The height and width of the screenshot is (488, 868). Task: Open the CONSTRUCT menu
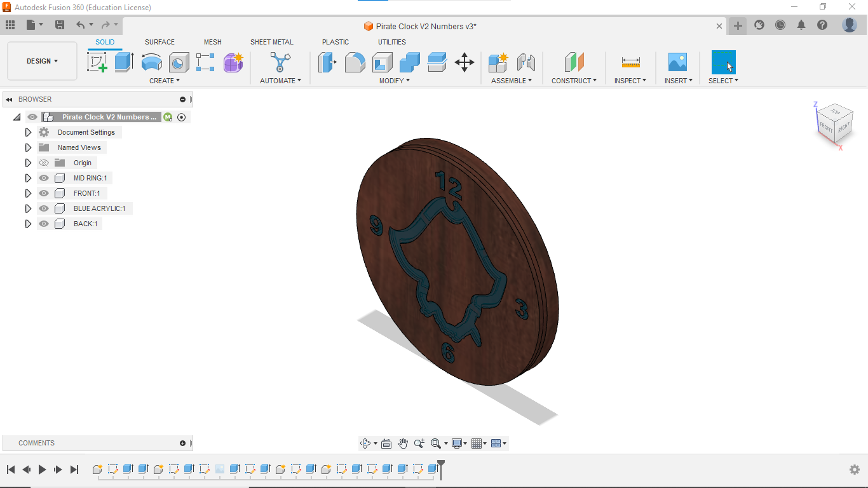click(x=574, y=81)
